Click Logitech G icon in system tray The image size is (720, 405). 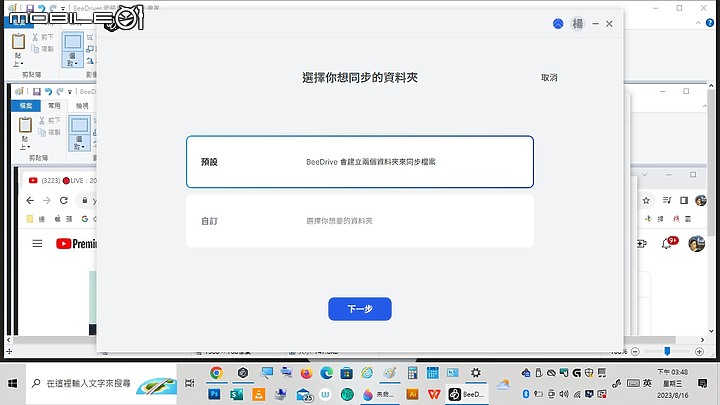point(577,373)
